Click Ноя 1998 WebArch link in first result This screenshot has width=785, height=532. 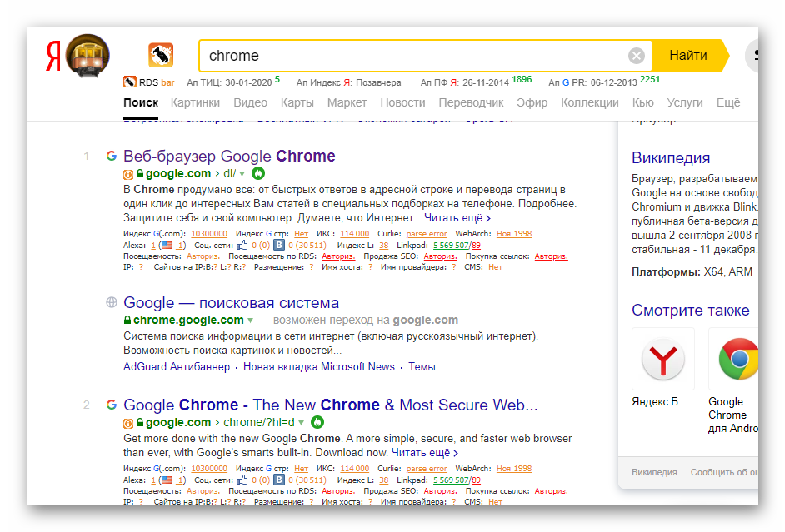click(514, 233)
